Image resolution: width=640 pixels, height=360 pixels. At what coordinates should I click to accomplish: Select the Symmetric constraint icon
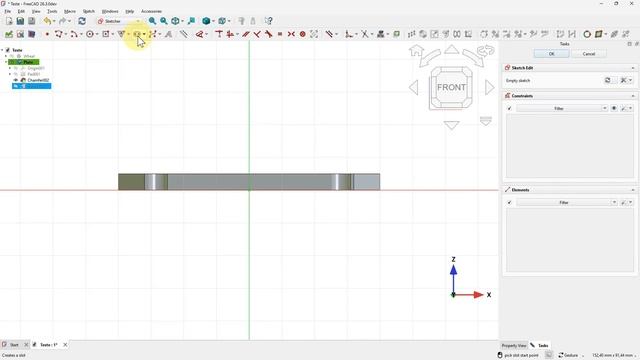(291, 34)
